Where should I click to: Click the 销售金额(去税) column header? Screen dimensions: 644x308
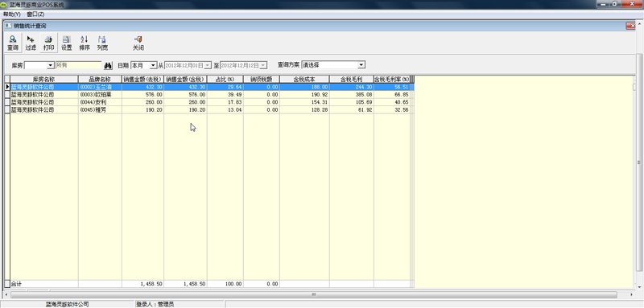click(x=142, y=79)
